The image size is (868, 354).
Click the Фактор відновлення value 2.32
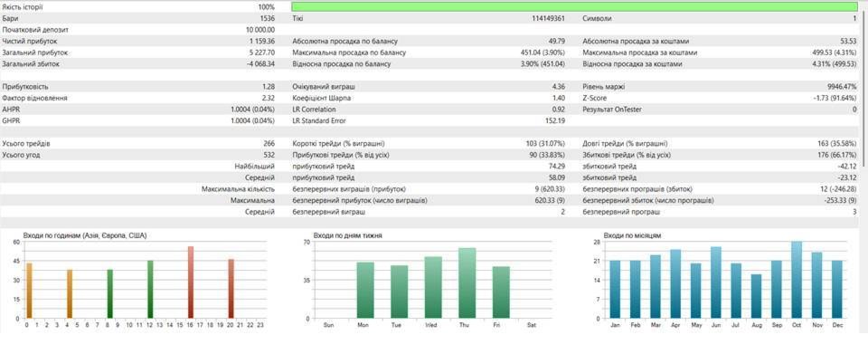(x=269, y=98)
